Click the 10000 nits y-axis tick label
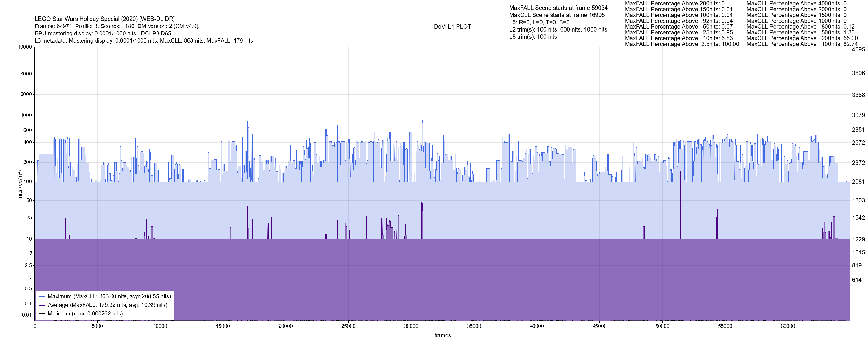 coord(25,47)
